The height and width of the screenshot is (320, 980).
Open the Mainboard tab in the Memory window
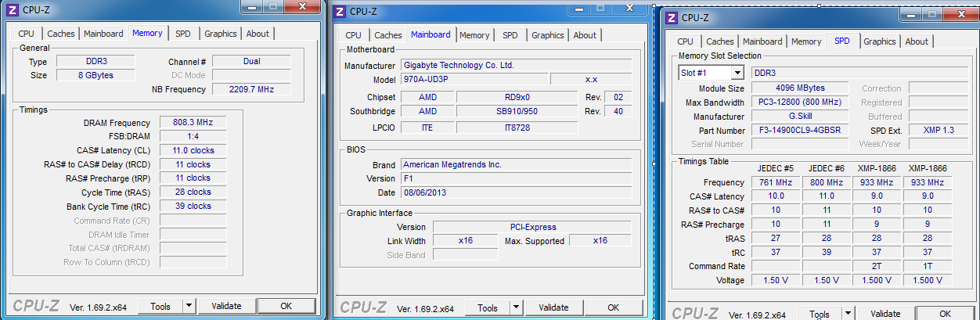pos(103,34)
